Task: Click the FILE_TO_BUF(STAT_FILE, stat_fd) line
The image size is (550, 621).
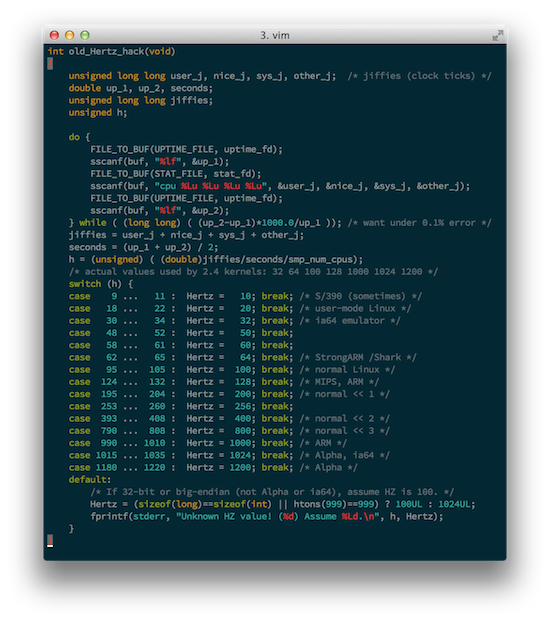Action: 176,174
